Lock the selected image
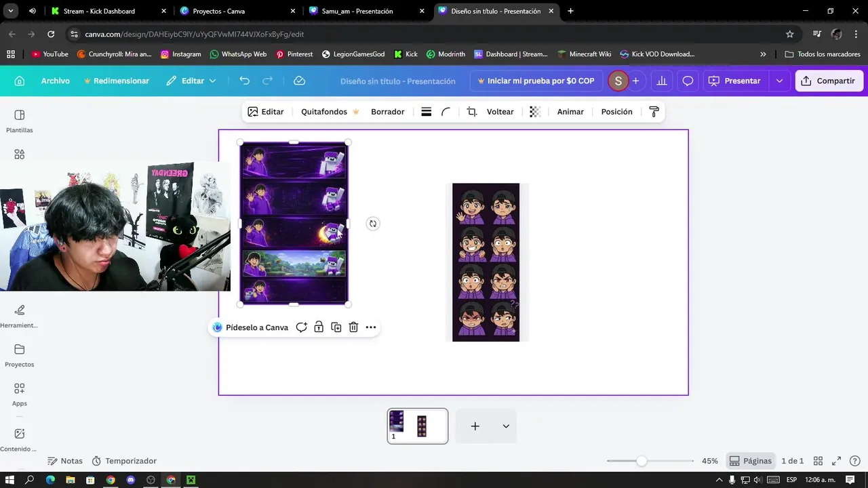Screen dimensions: 868x488 coord(319,327)
